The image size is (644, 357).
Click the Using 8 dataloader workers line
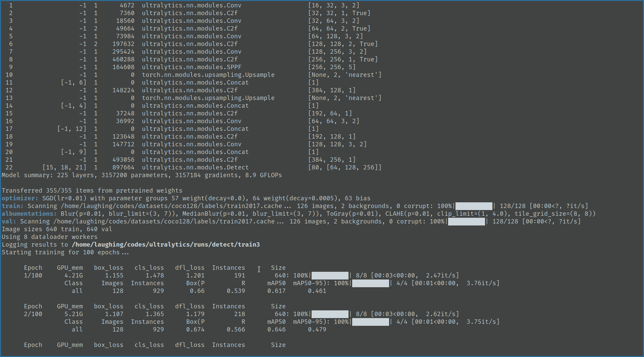coord(49,237)
